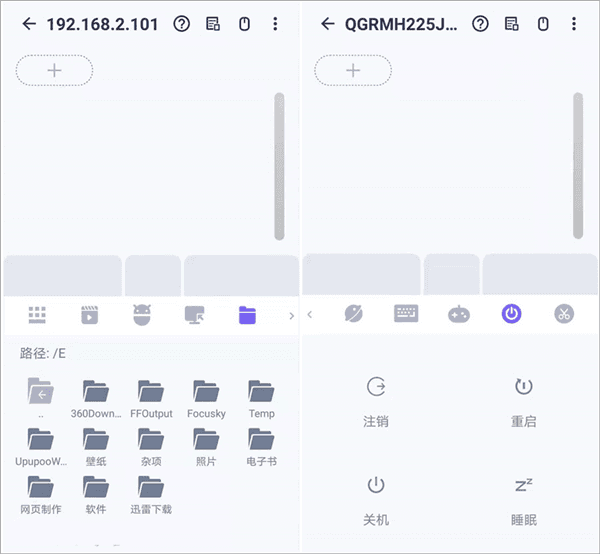Open the scissors screenshot tool

(x=564, y=314)
